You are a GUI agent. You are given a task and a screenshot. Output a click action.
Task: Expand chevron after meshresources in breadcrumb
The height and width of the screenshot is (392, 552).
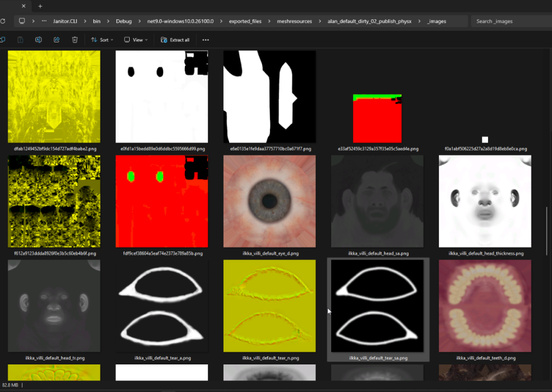319,22
